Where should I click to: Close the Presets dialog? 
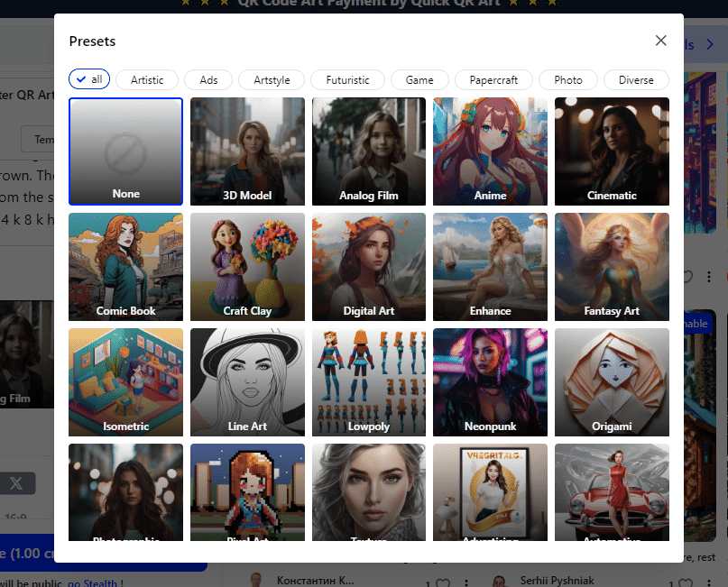pos(660,41)
